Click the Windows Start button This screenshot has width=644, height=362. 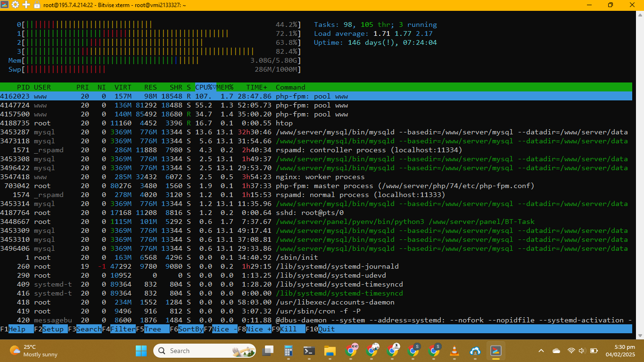(141, 351)
